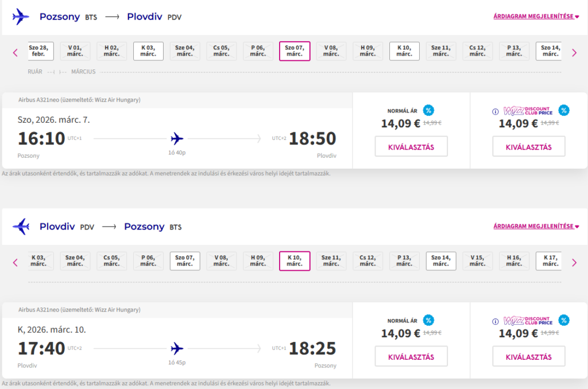Choose outbound Normál ár with Kiválasztás button
Screen dimensions: 588x389
411,147
